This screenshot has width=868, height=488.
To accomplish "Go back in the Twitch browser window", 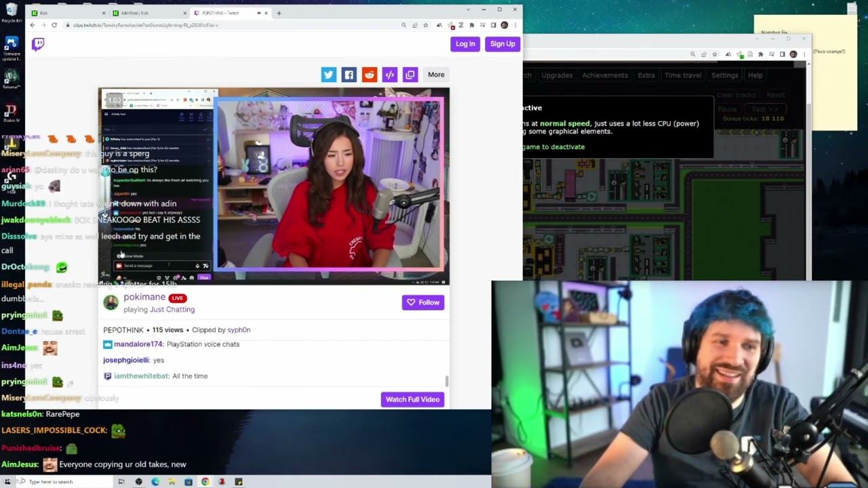I will click(x=33, y=25).
